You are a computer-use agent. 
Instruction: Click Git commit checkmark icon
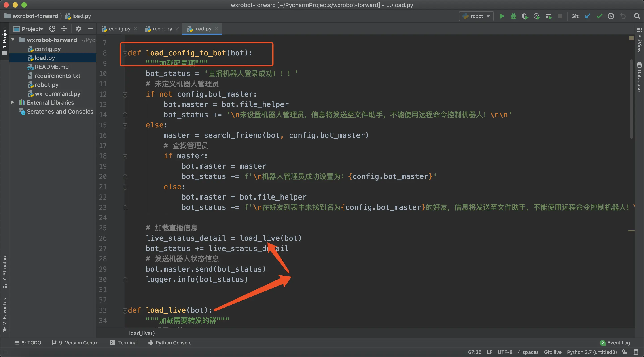click(x=599, y=16)
